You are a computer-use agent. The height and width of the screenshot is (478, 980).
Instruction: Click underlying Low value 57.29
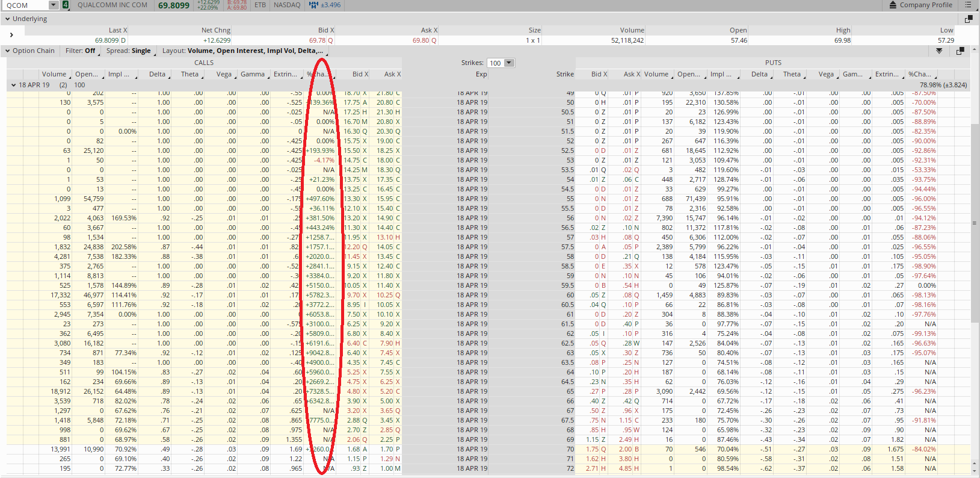[946, 40]
